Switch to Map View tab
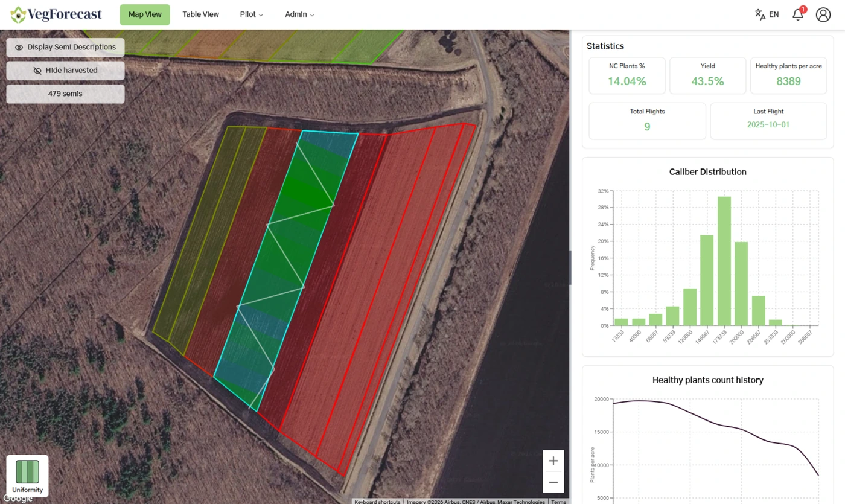The height and width of the screenshot is (504, 845). [x=145, y=14]
